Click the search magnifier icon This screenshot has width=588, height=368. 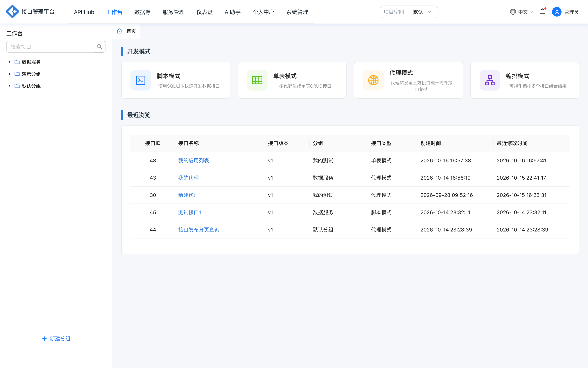coord(99,47)
